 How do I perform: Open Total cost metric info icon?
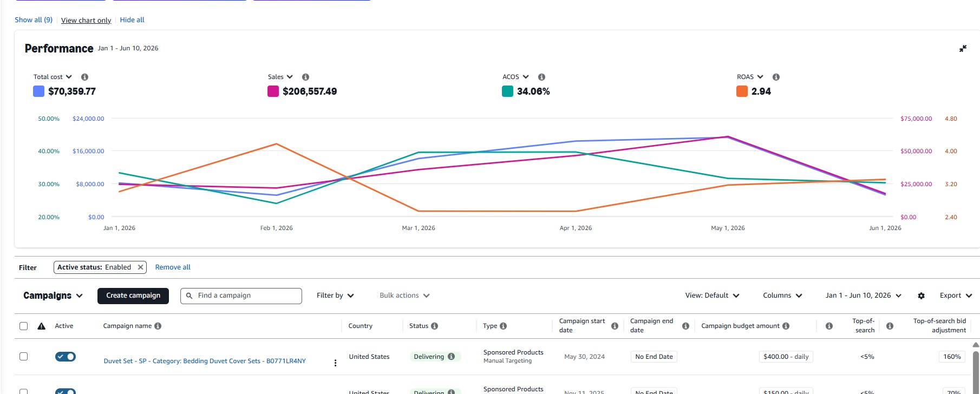[x=84, y=77]
